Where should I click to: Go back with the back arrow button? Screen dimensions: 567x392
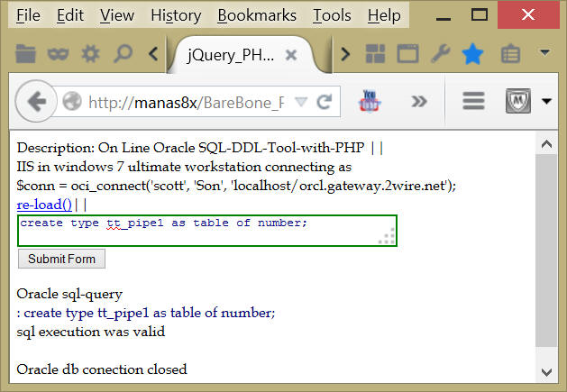coord(36,101)
